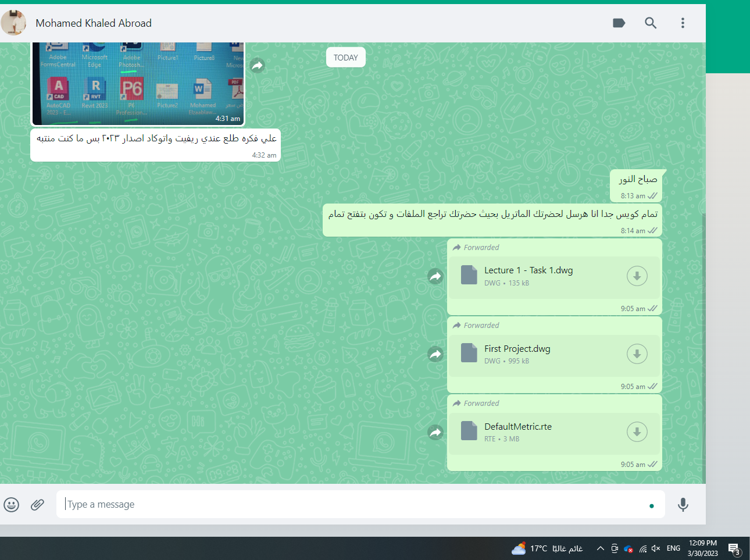Image resolution: width=750 pixels, height=560 pixels.
Task: Forward the Lecture 1 - Task 1.dwg message
Action: tap(436, 276)
